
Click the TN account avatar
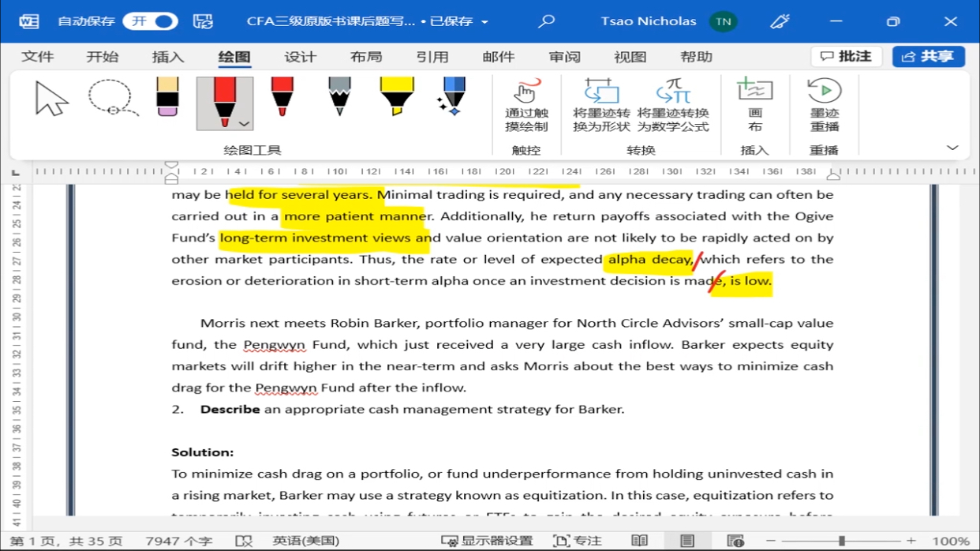click(x=723, y=21)
